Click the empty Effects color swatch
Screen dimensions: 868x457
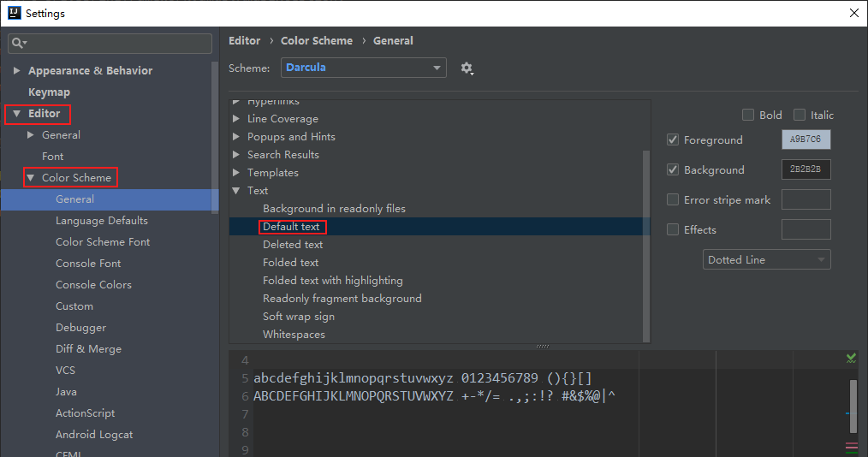(x=806, y=229)
